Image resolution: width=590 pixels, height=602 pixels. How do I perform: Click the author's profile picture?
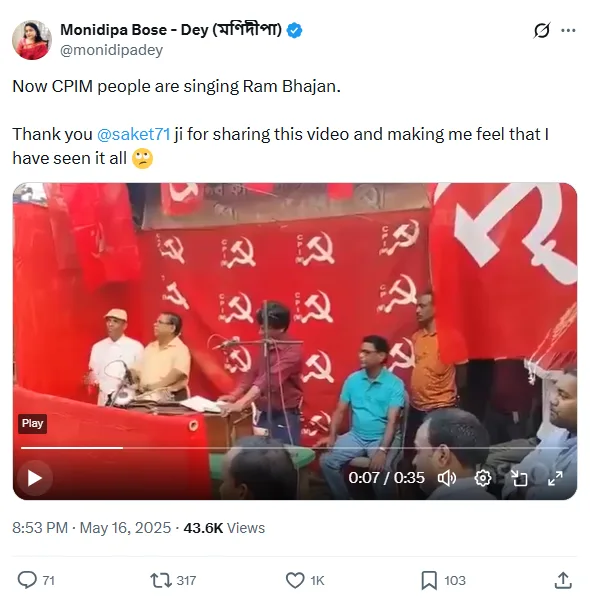32,40
